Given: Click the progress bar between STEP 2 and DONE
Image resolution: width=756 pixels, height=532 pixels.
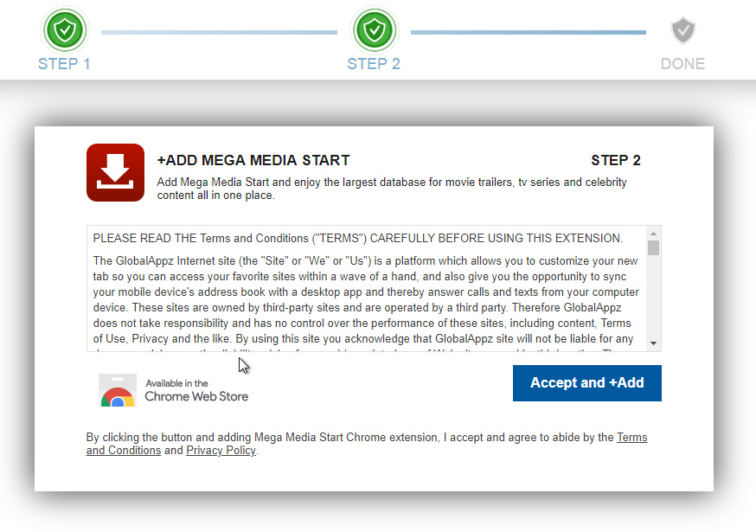Looking at the screenshot, I should tap(528, 29).
